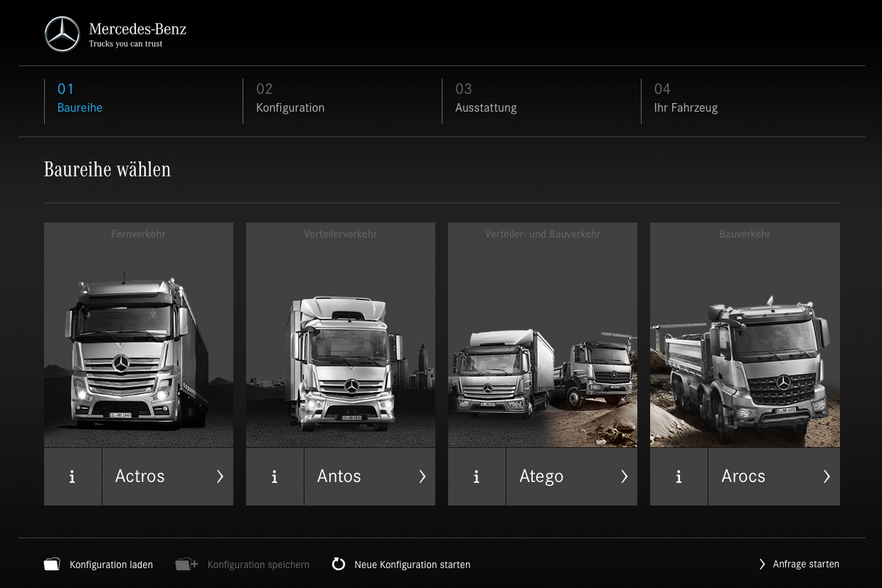Show info about the Antos truck

point(275,477)
